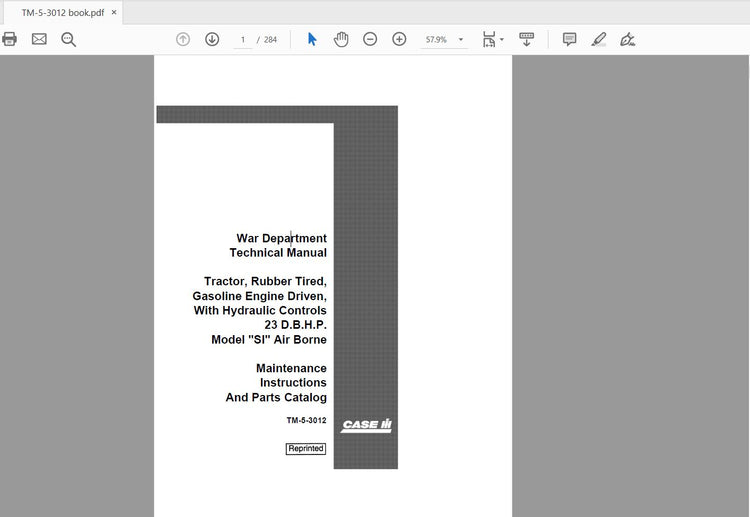Click the Print file icon
The height and width of the screenshot is (517, 750).
(x=10, y=39)
